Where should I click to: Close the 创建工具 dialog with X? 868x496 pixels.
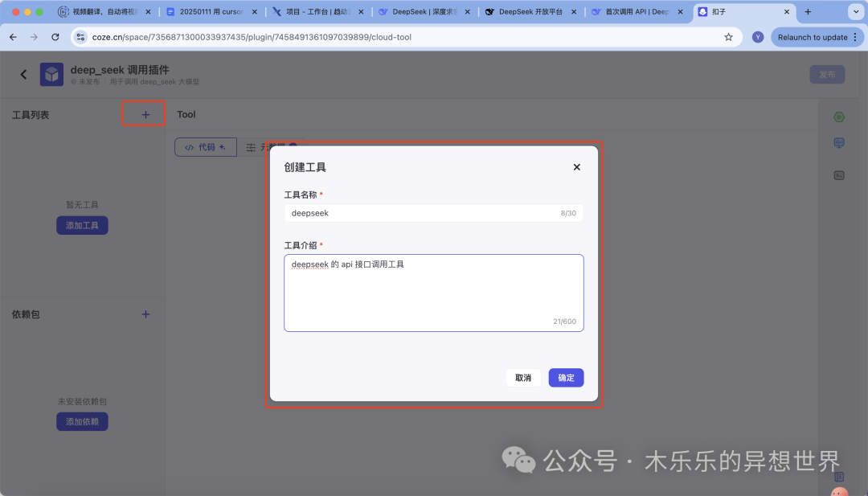(x=576, y=167)
